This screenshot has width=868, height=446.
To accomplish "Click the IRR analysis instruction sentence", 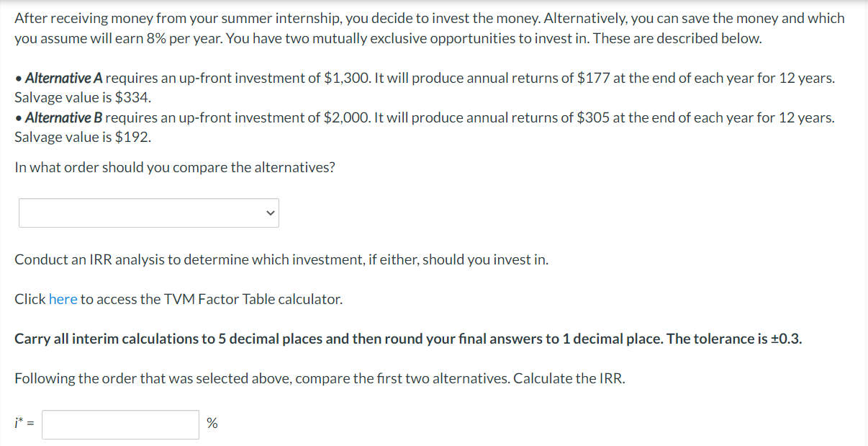I will coord(281,259).
